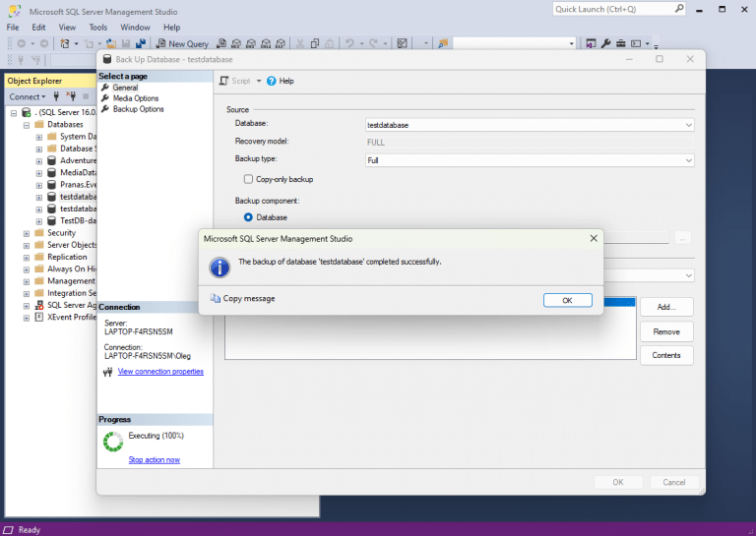The height and width of the screenshot is (536, 756).
Task: Click the Analysis Services MDX Query icon
Action: tap(236, 44)
